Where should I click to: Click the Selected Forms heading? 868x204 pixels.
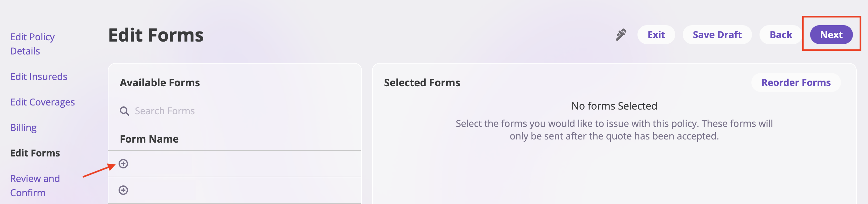[x=421, y=82]
